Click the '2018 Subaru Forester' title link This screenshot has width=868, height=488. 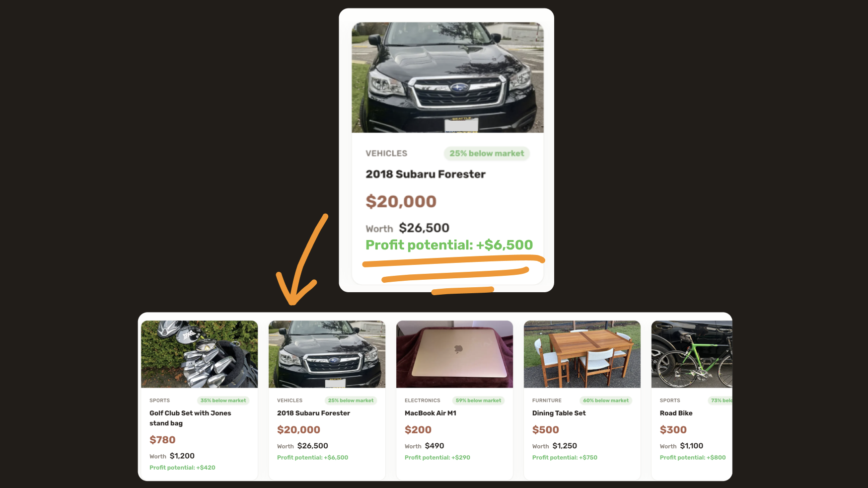point(426,174)
